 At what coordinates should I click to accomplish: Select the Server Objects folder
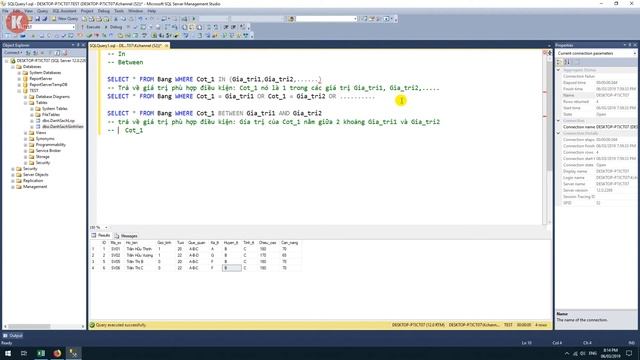coord(36,175)
